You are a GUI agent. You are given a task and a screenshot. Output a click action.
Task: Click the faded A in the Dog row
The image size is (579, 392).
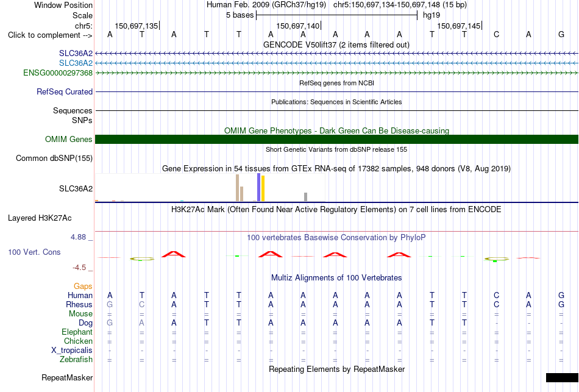pyautogui.click(x=142, y=323)
